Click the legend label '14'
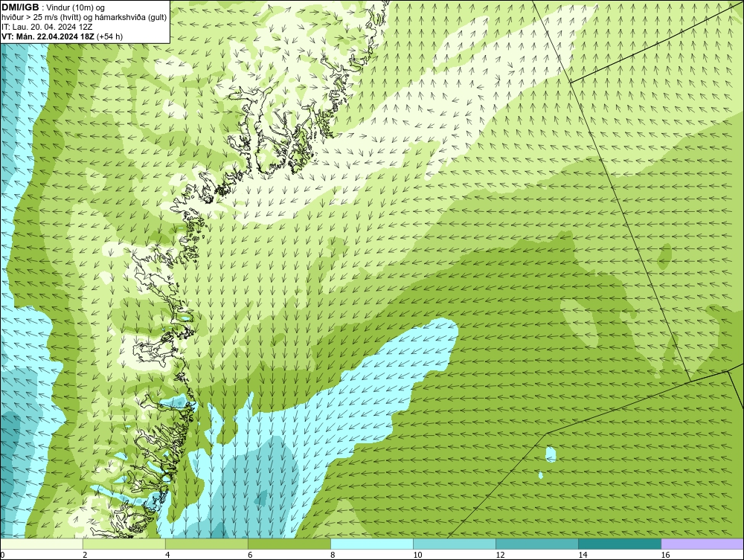Screen dimensions: 744x560 point(583,556)
